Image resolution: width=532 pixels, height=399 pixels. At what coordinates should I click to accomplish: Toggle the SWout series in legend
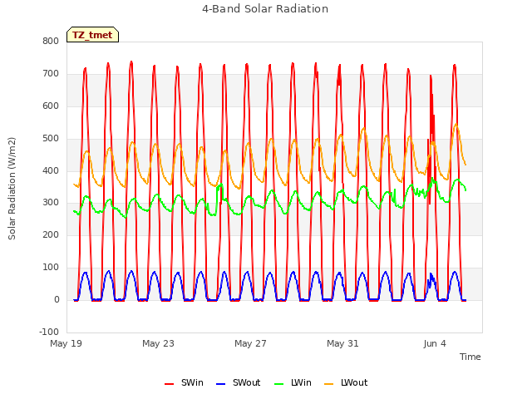(239, 382)
